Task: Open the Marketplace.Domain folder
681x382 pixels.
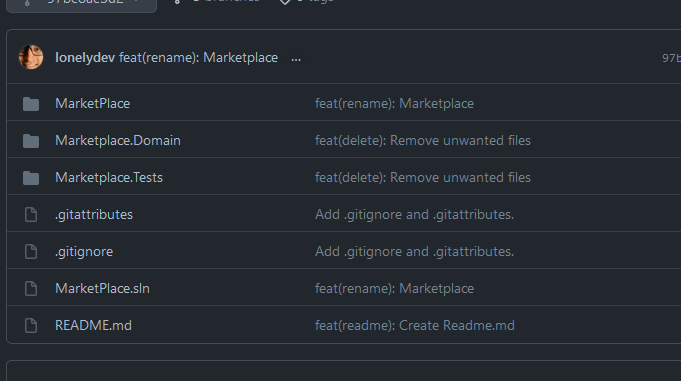Action: coord(118,140)
